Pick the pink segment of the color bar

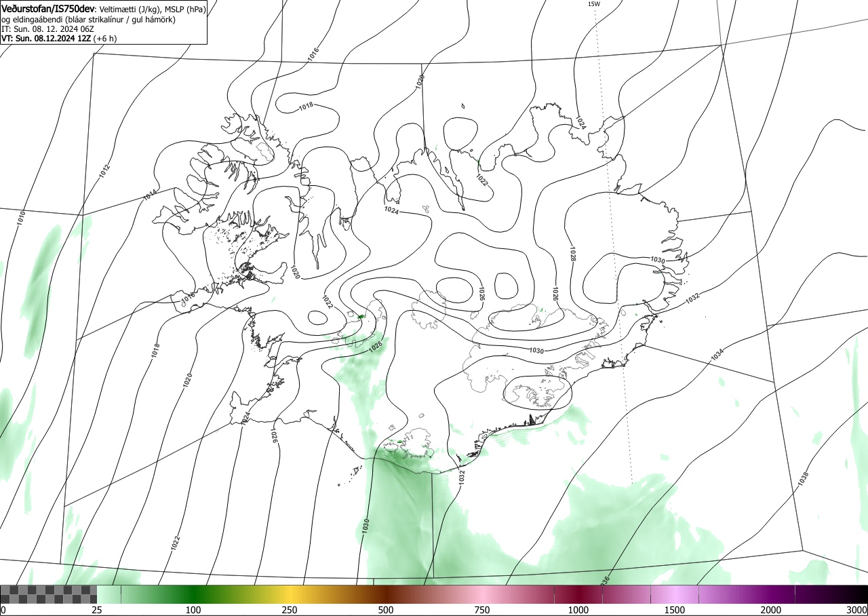(x=482, y=594)
